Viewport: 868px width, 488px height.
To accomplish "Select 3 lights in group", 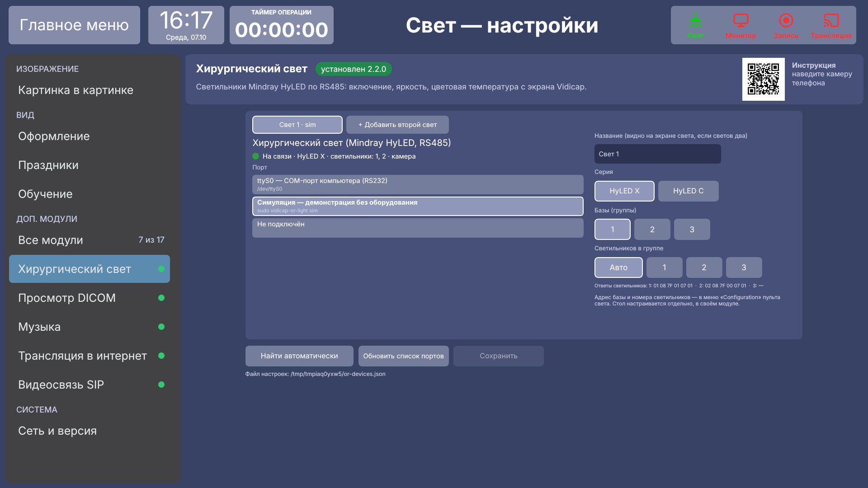I will 744,267.
